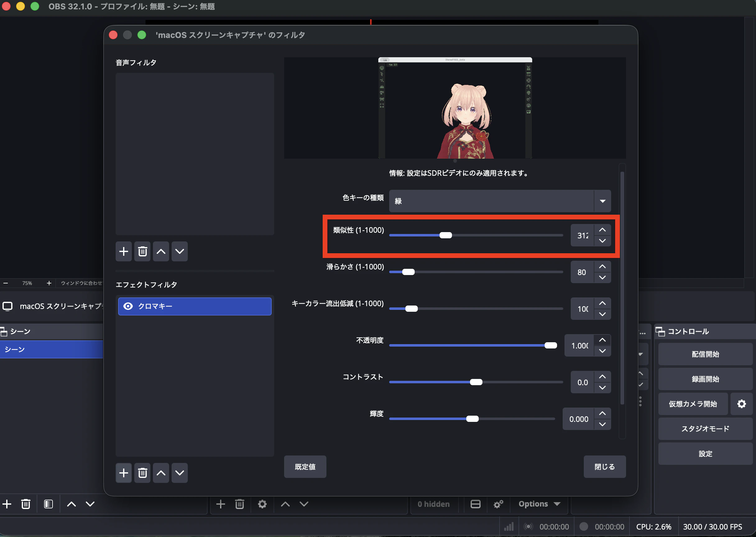Open the Options dropdown in mixer
The height and width of the screenshot is (537, 756).
(x=539, y=504)
